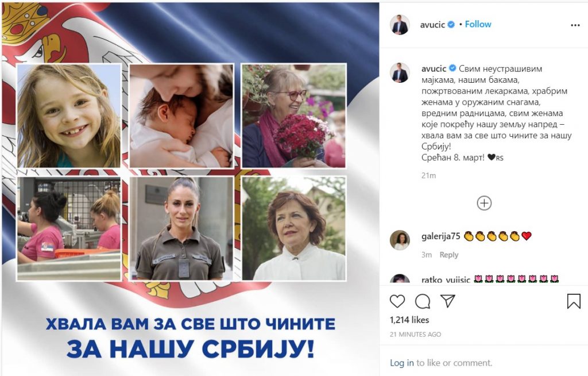Click the Follow link

click(x=478, y=24)
